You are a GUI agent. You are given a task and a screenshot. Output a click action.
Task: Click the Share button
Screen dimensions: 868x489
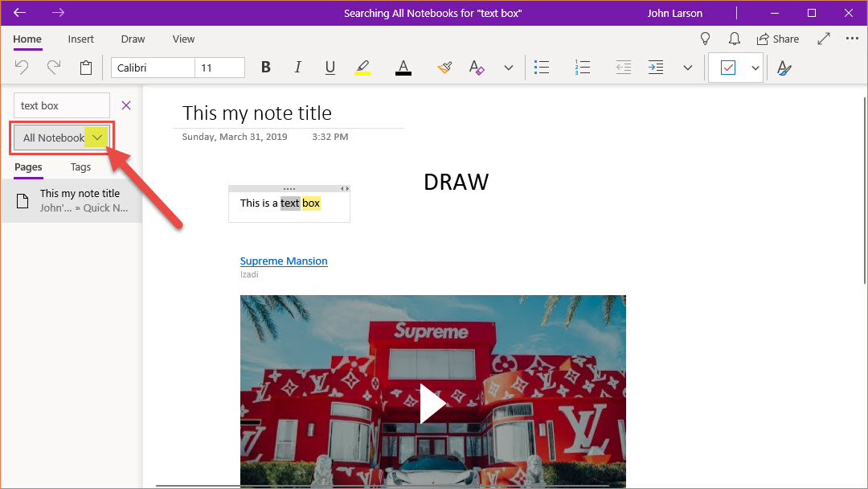(x=777, y=39)
